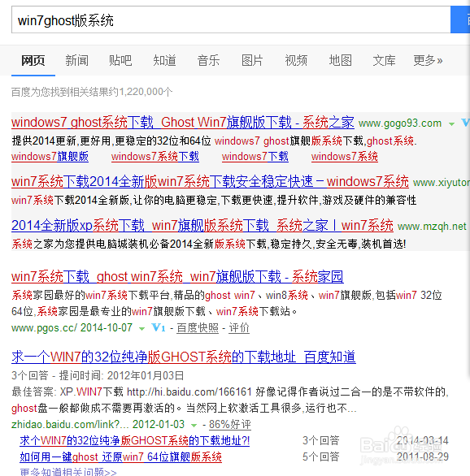Click the 86%好评 rating link
Image resolution: width=470 pixels, height=476 pixels.
(x=230, y=424)
